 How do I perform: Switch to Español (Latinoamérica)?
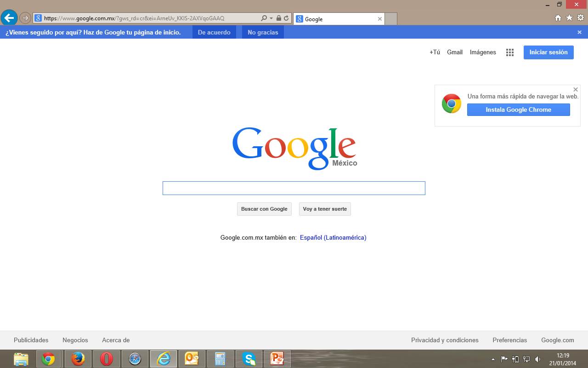[x=333, y=237]
